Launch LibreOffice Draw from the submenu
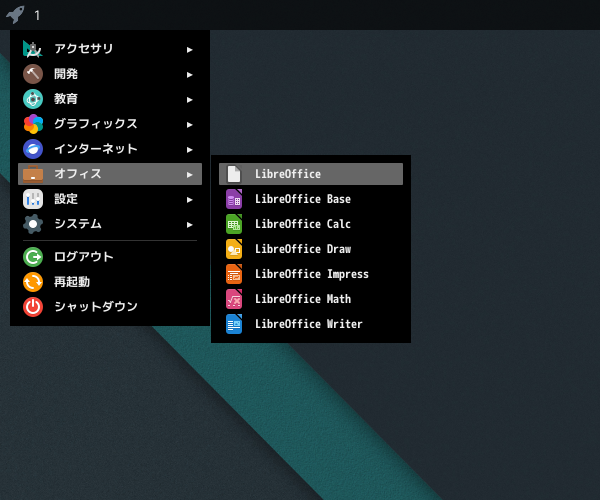 (311, 249)
